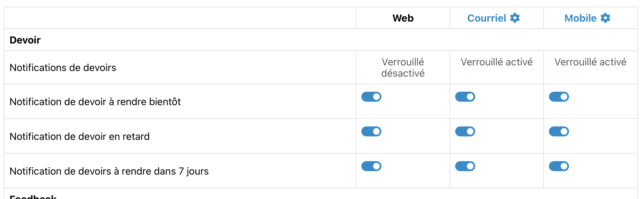Viewport: 644px width, 199px height.
Task: Turn off Web toggle for devoir en retard
Action: 371,131
